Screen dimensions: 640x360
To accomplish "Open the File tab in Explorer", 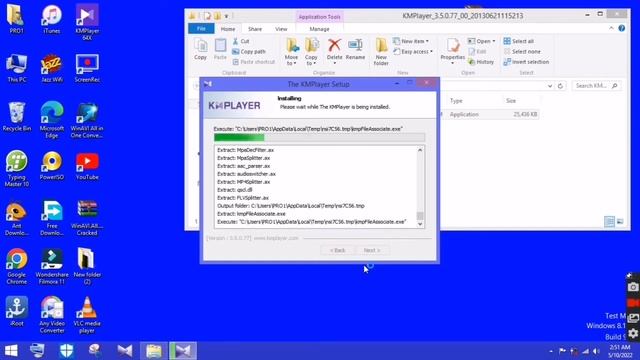I will point(201,29).
